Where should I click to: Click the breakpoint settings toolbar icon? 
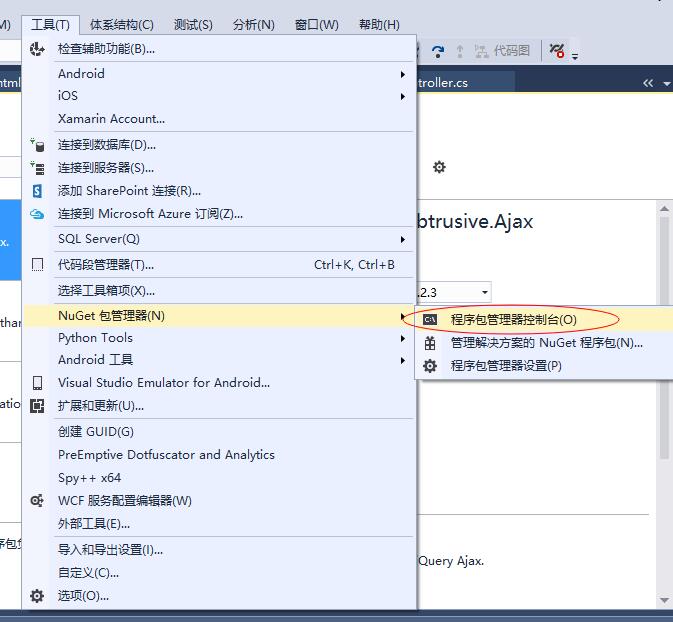coord(557,51)
